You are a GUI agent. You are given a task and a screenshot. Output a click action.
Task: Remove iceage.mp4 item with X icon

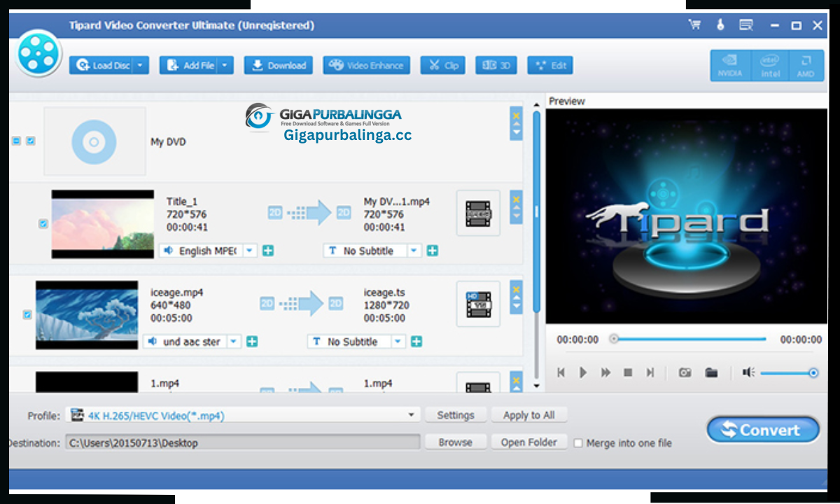point(516,289)
